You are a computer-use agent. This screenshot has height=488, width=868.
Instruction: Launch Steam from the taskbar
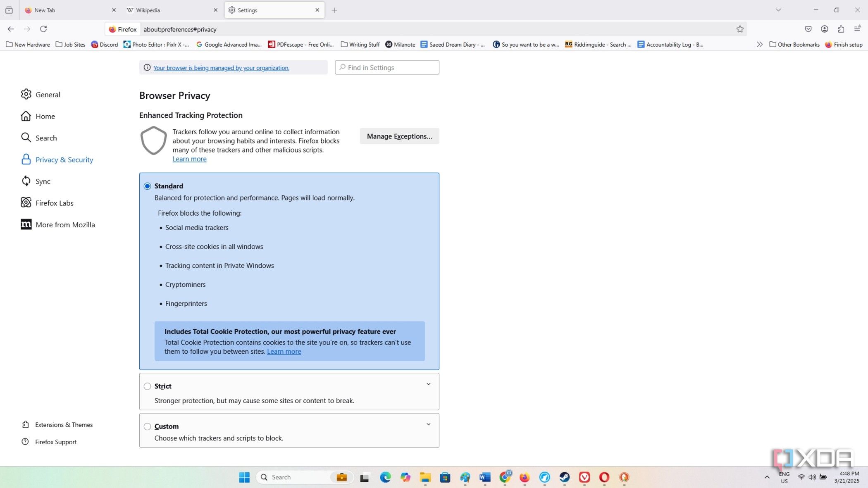tap(564, 477)
